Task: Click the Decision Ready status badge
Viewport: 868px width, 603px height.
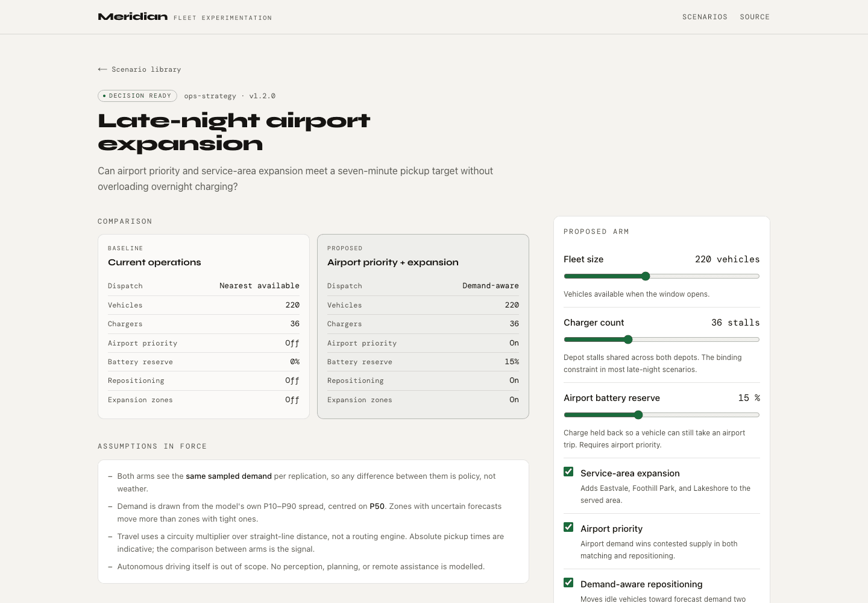Action: click(137, 96)
